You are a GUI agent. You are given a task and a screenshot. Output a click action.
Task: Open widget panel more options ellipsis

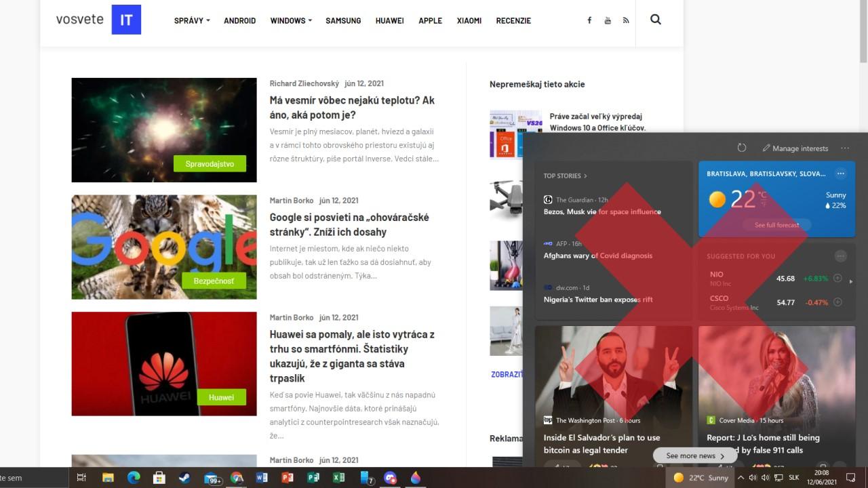[x=845, y=148]
